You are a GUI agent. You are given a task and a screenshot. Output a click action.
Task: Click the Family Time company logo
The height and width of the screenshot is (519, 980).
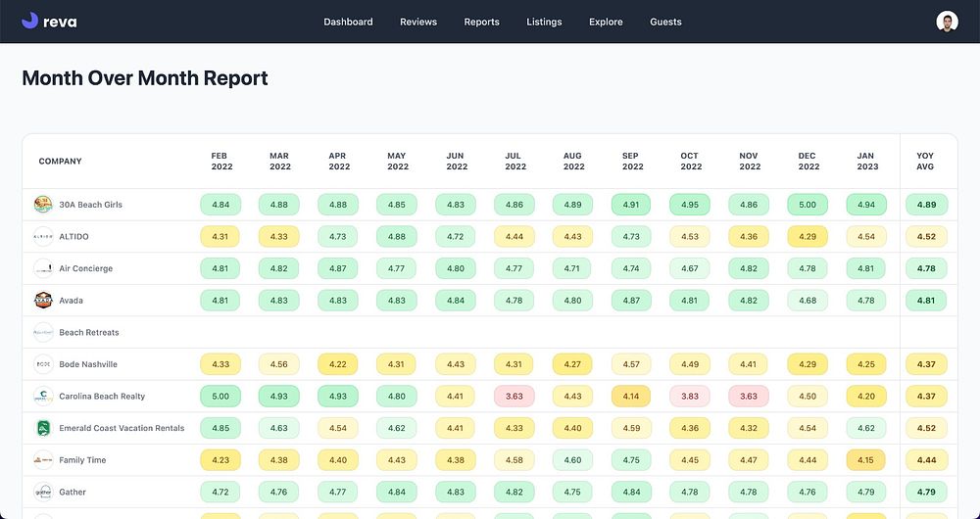tap(43, 460)
